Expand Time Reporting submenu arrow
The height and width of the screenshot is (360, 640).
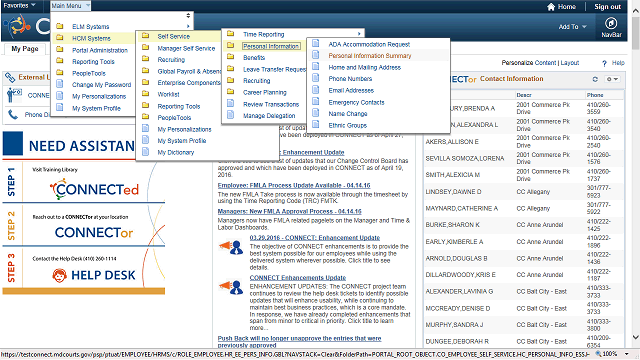click(359, 34)
